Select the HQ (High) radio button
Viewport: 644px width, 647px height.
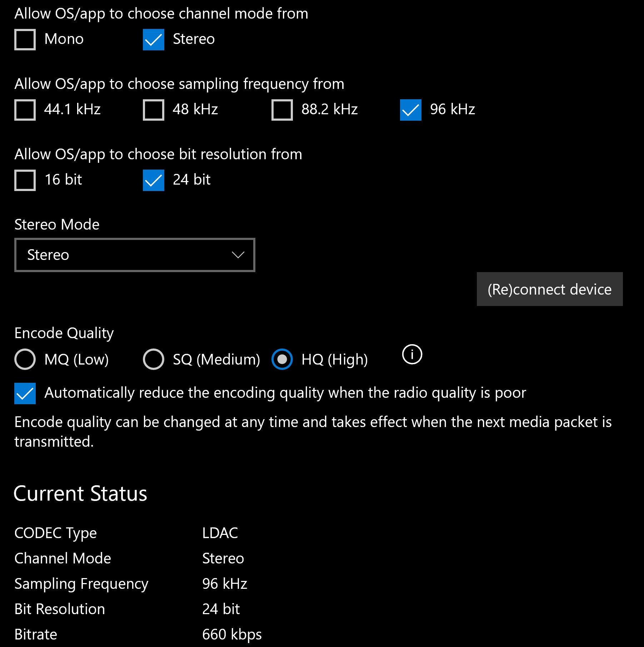282,359
